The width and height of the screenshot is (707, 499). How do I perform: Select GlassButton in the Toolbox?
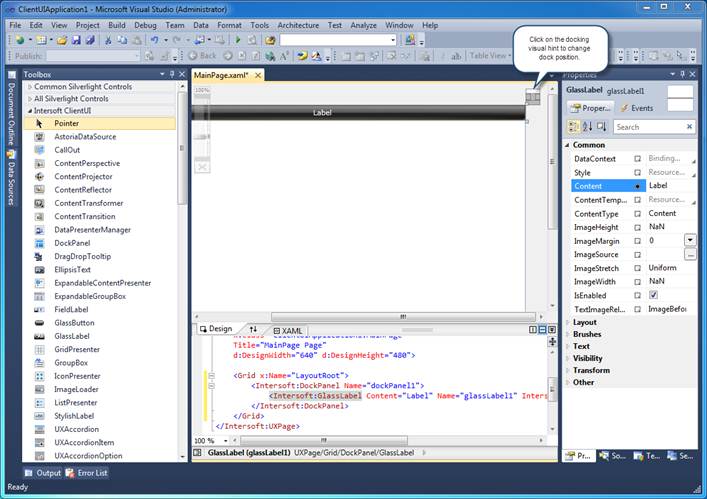click(99, 323)
